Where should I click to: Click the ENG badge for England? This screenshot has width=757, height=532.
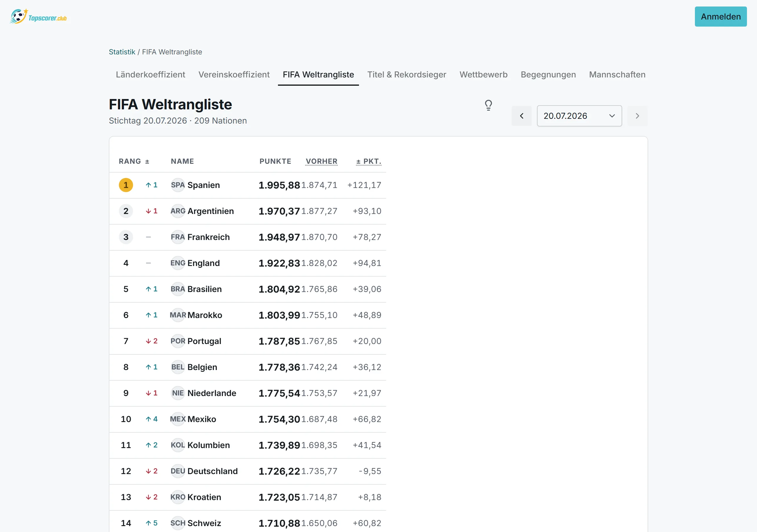178,263
